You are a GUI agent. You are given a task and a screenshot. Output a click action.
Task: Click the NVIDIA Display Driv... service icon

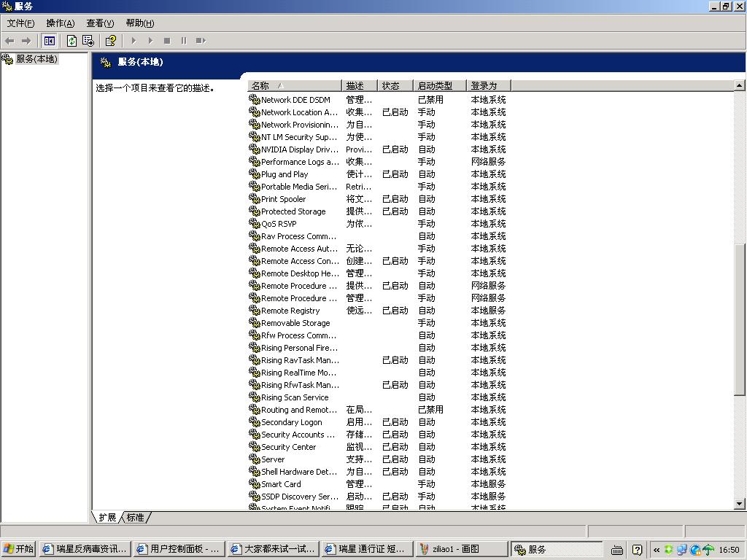[x=255, y=149]
